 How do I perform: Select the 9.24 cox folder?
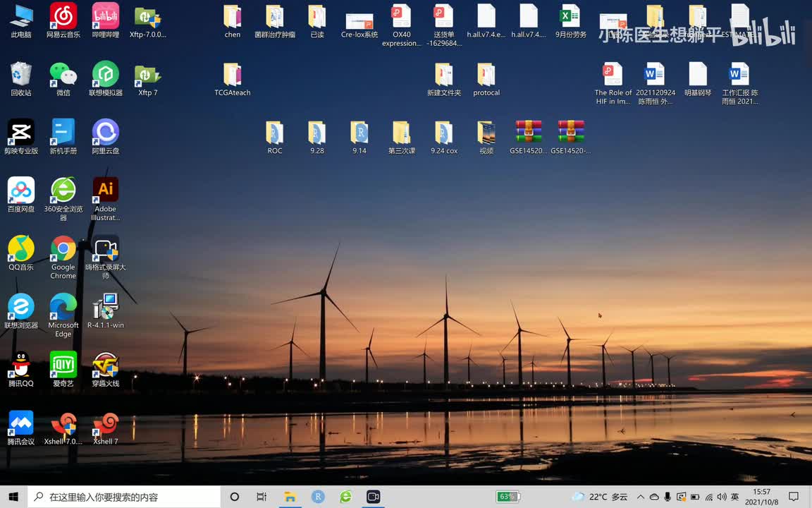444,133
